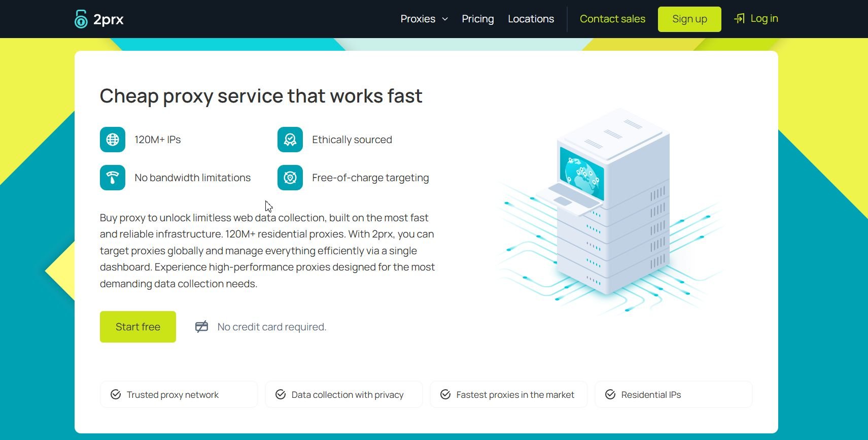Click the target icon for Free-of-charge targeting
Screen dimensions: 868x440
click(290, 178)
